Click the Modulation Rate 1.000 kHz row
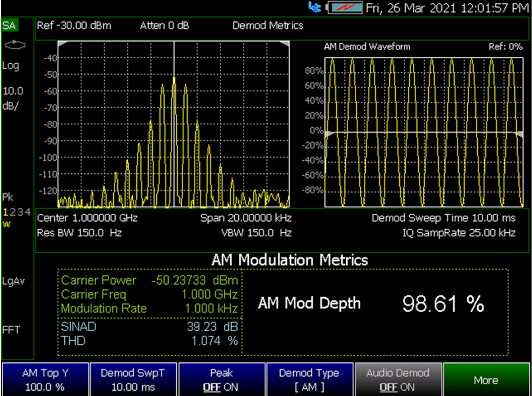Image resolution: width=532 pixels, height=396 pixels. pyautogui.click(x=150, y=309)
